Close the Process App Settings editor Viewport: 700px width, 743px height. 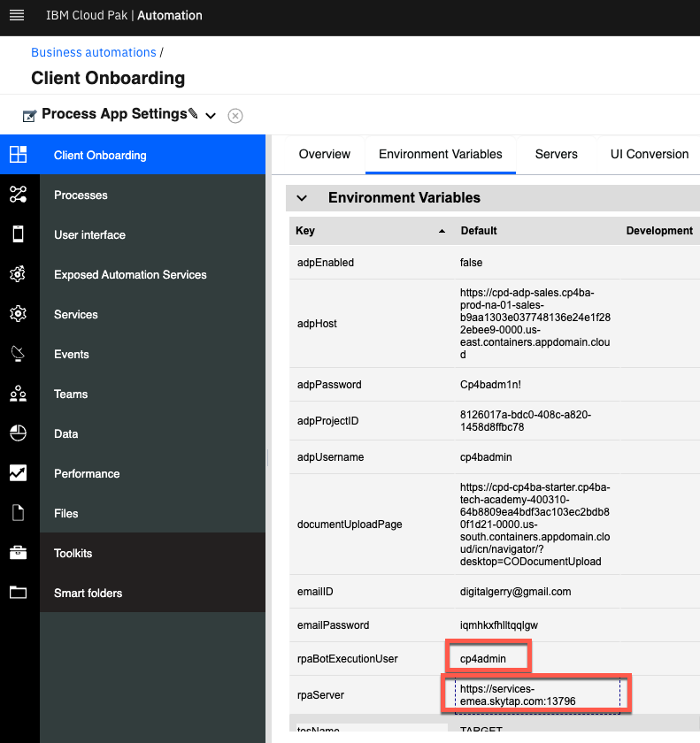click(x=235, y=116)
